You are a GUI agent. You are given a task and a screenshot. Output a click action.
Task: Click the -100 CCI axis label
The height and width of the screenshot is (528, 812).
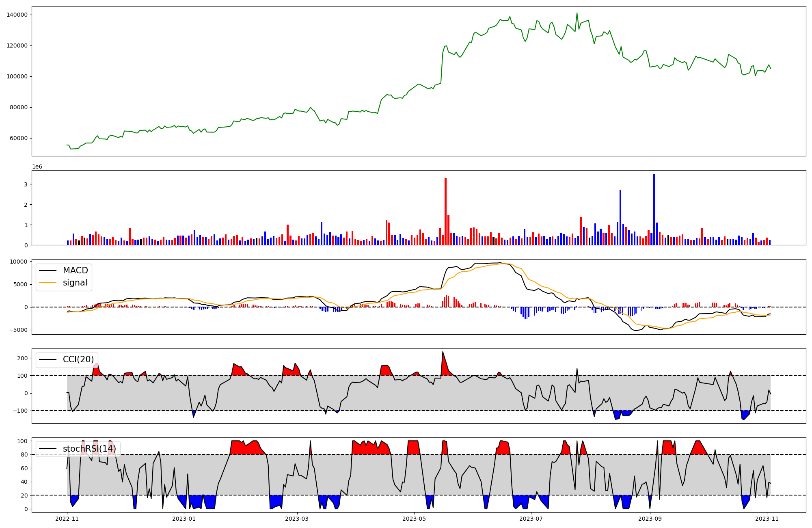(20, 411)
